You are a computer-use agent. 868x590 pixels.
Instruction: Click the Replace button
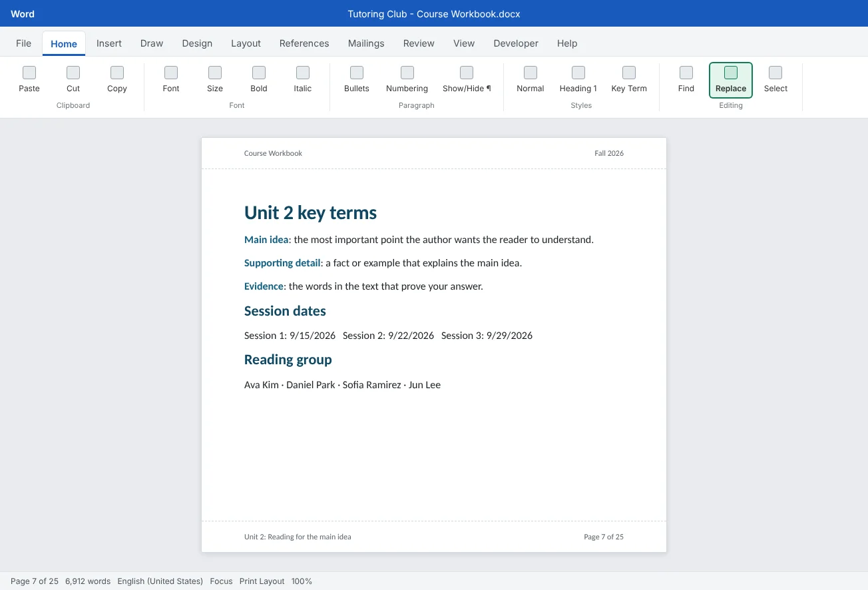click(731, 80)
